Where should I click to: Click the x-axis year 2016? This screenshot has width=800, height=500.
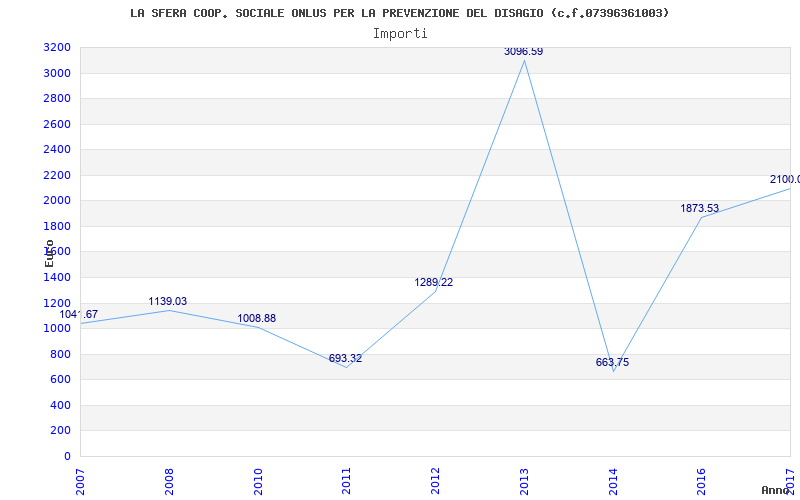point(702,482)
